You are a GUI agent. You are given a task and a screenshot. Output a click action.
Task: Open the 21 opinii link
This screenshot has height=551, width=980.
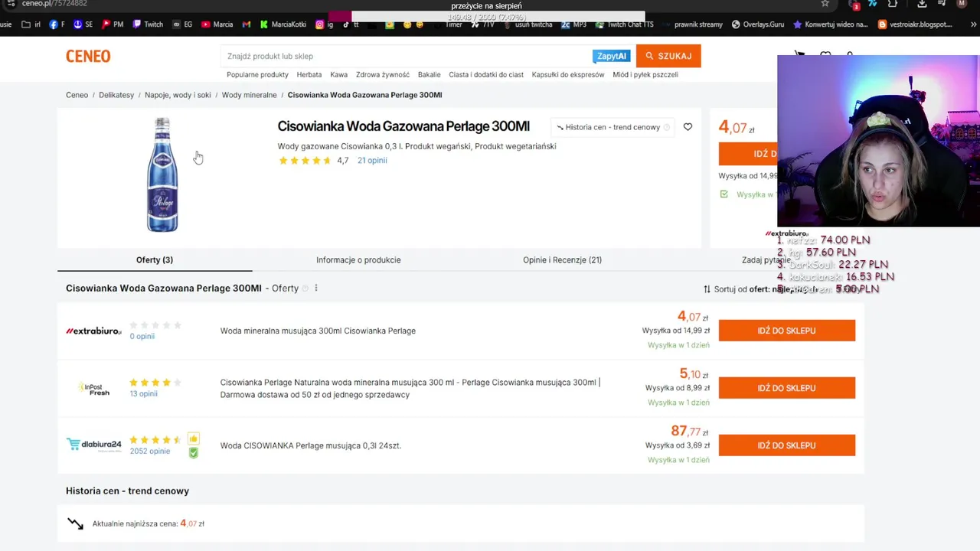click(372, 161)
